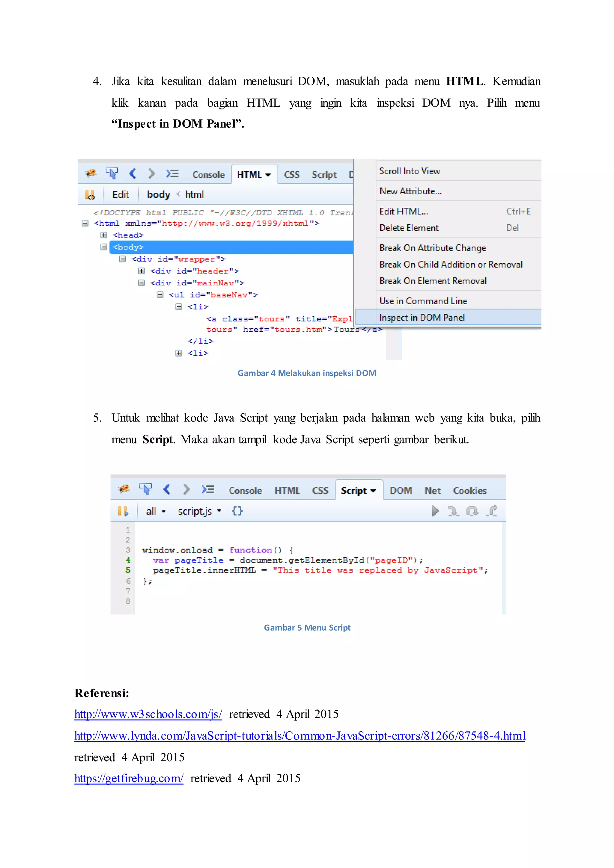Switch to the Net tab in the Script panel

pos(433,490)
